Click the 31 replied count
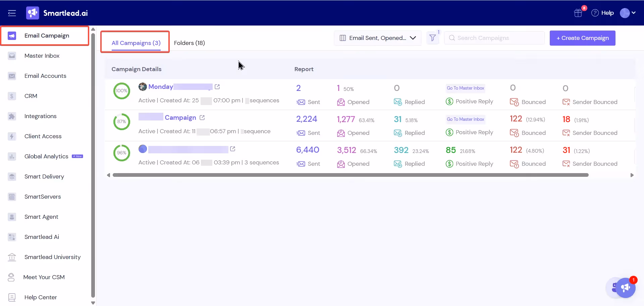This screenshot has width=644, height=306. click(398, 119)
